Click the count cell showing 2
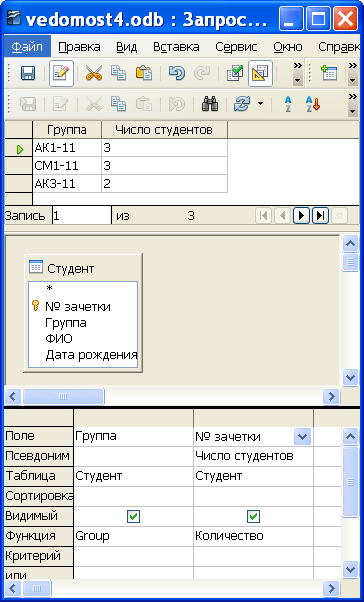This screenshot has height=602, width=364. 165,184
